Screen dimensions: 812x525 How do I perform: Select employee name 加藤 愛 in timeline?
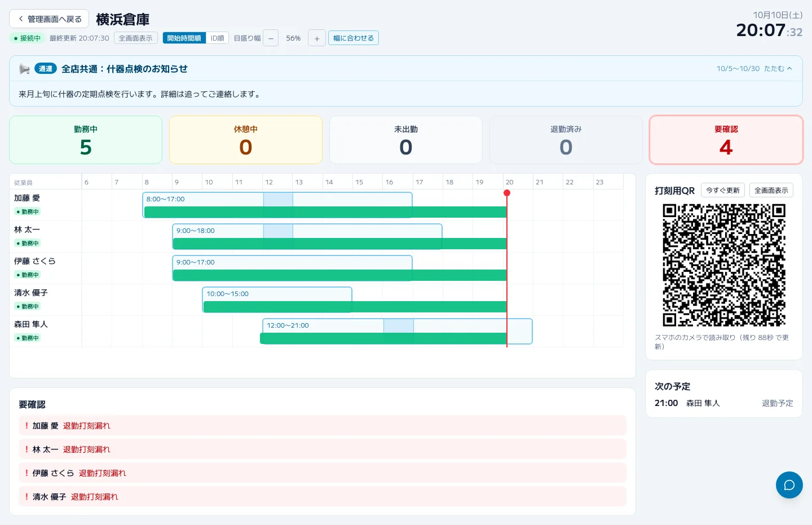[x=27, y=198]
